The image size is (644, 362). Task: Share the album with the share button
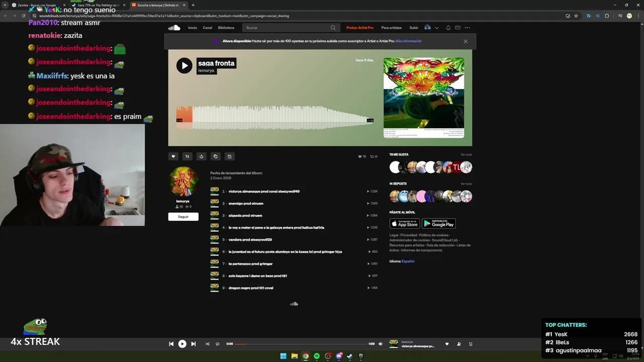201,156
